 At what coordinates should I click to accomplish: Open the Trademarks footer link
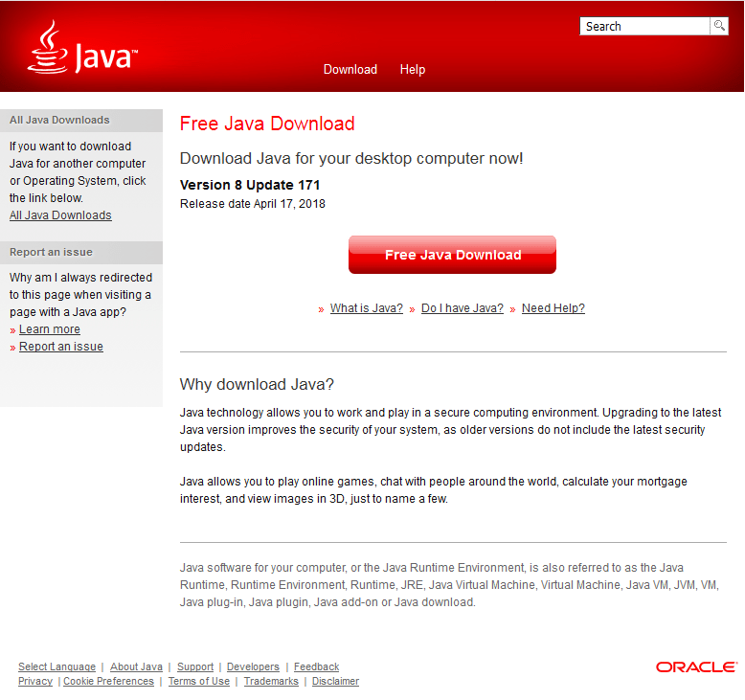tap(271, 681)
